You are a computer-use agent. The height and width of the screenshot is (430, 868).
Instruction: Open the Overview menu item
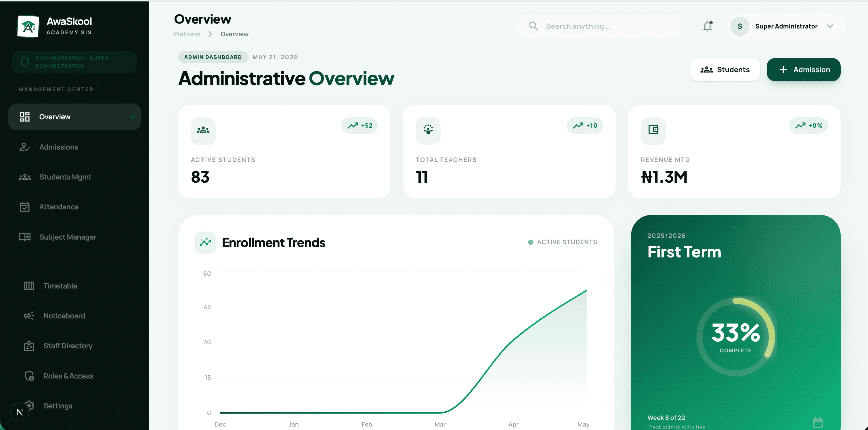[74, 117]
